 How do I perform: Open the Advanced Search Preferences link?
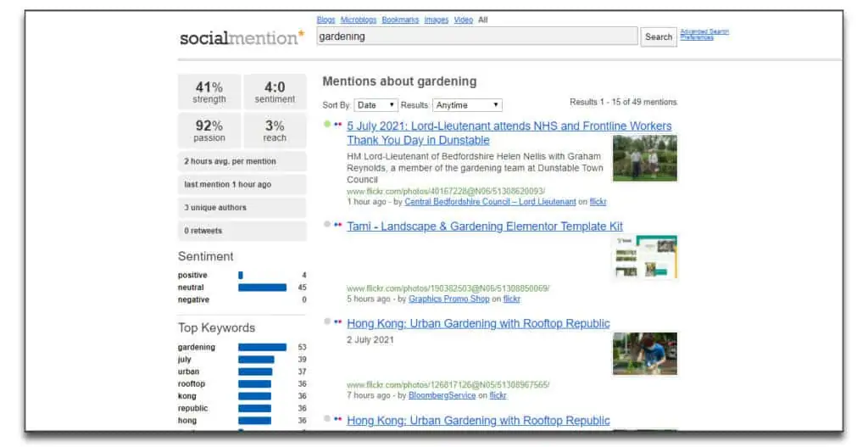point(704,34)
